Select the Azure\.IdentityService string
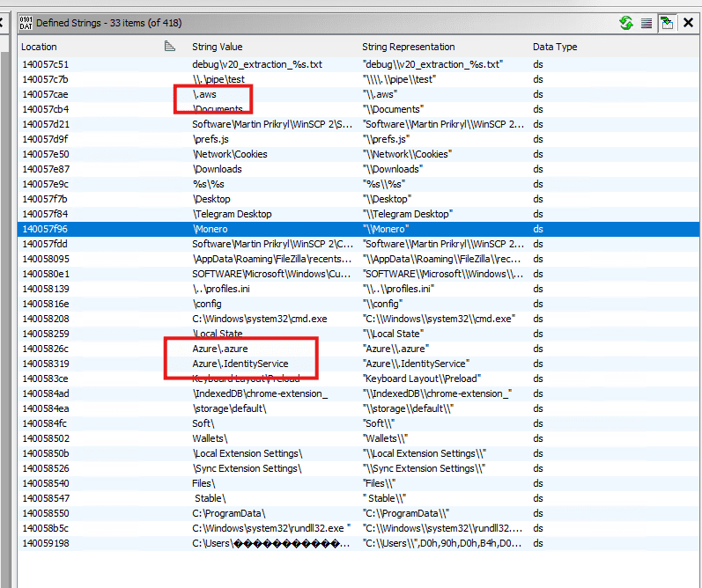The width and height of the screenshot is (702, 588). [x=240, y=364]
